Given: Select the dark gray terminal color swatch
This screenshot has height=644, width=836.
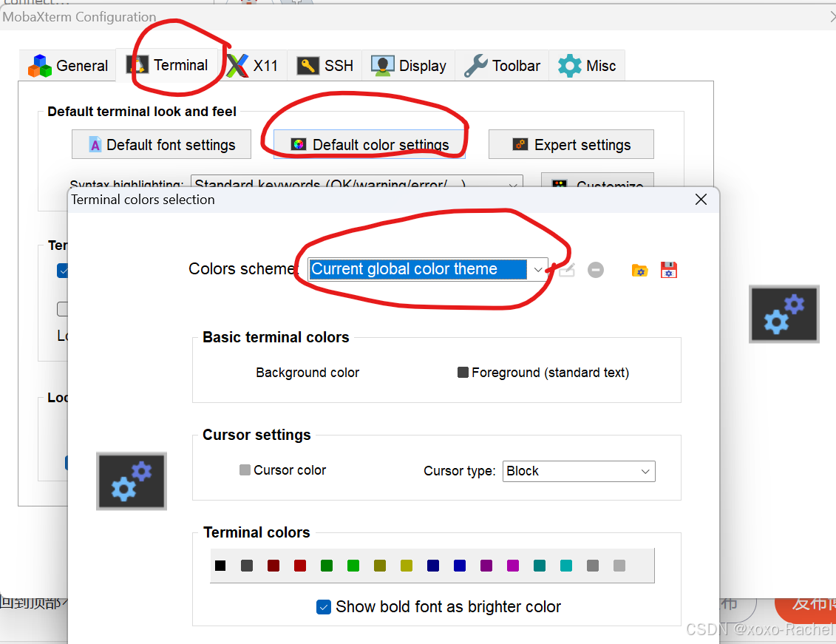Looking at the screenshot, I should tap(247, 566).
